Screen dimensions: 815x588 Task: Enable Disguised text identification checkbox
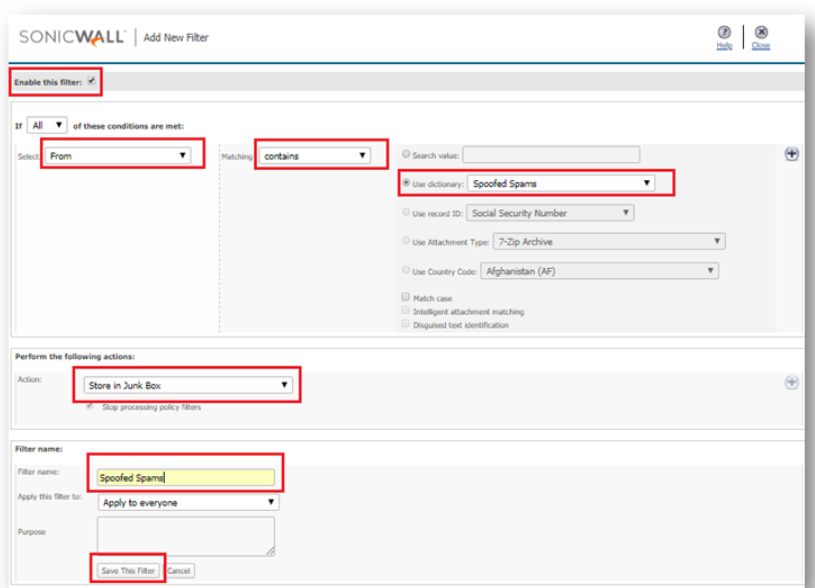tap(405, 324)
